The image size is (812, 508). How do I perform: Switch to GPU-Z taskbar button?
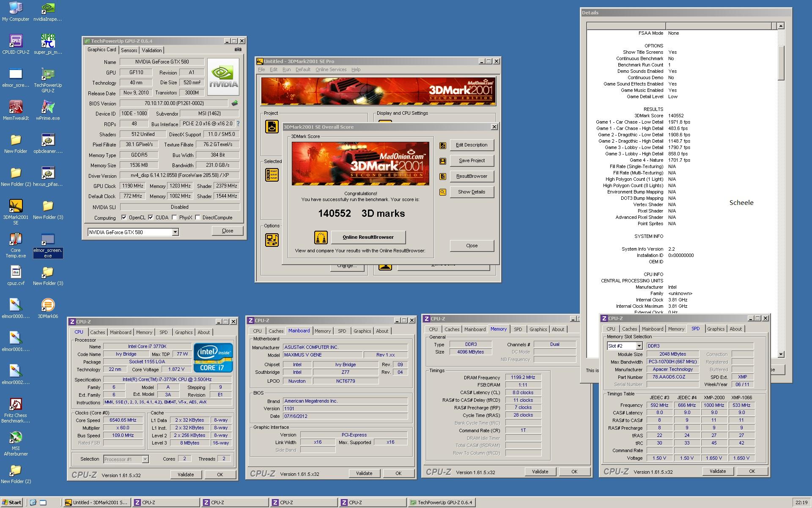[x=442, y=502]
